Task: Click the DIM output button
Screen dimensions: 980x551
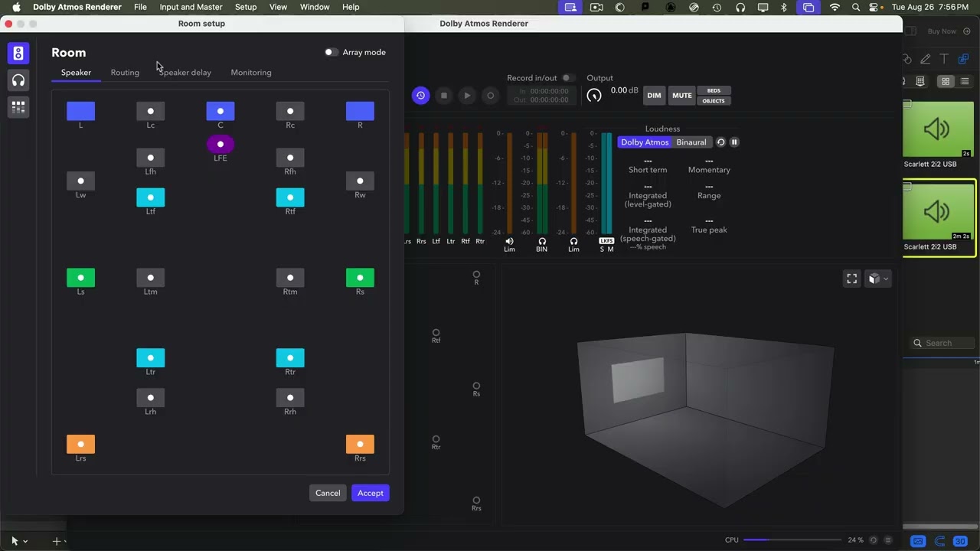Action: point(654,96)
